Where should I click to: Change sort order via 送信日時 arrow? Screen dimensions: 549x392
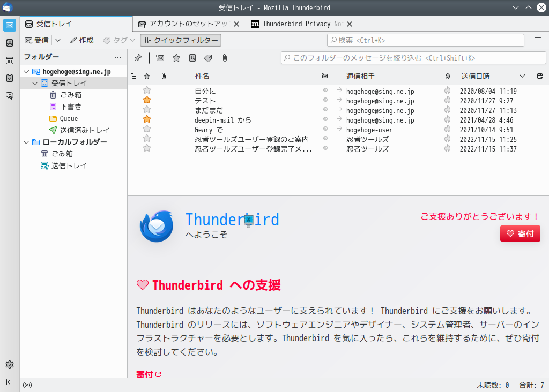522,76
